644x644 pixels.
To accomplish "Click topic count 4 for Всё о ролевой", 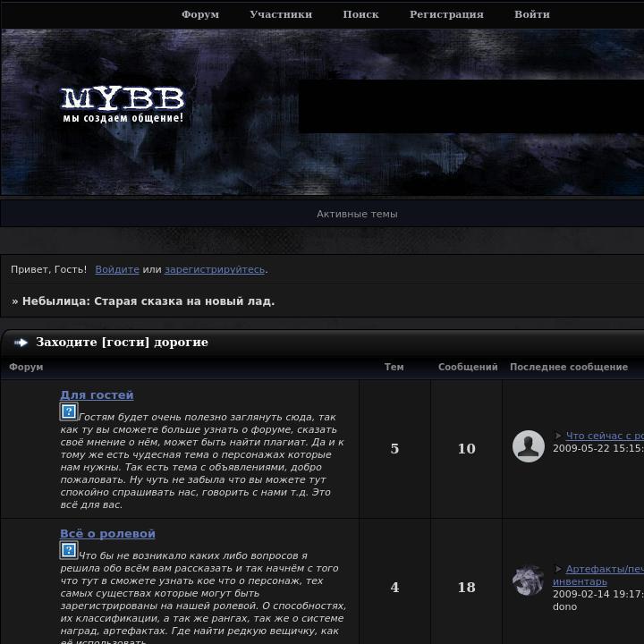I will (394, 588).
